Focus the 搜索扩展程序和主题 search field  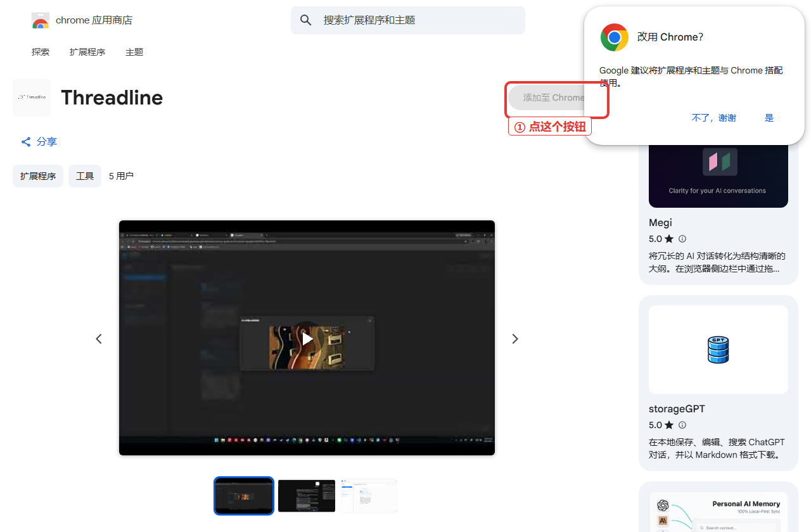tap(408, 20)
